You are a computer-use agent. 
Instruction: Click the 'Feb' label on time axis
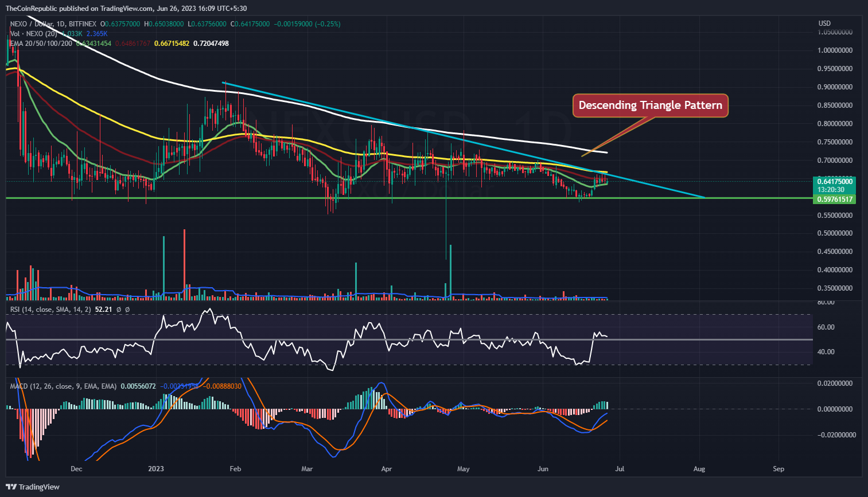point(235,469)
